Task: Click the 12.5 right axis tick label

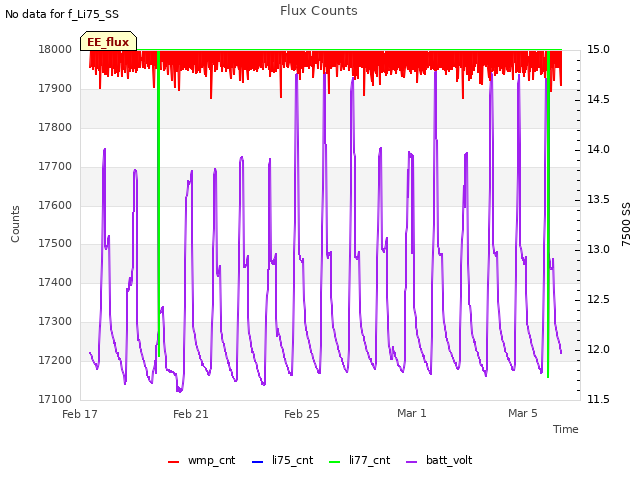Action: (598, 299)
